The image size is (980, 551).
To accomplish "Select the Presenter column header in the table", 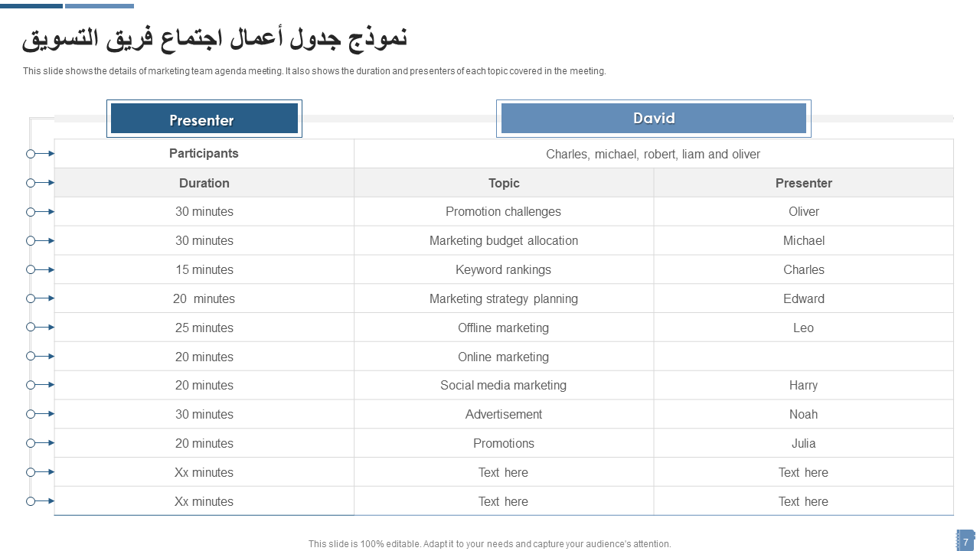I will pos(804,183).
